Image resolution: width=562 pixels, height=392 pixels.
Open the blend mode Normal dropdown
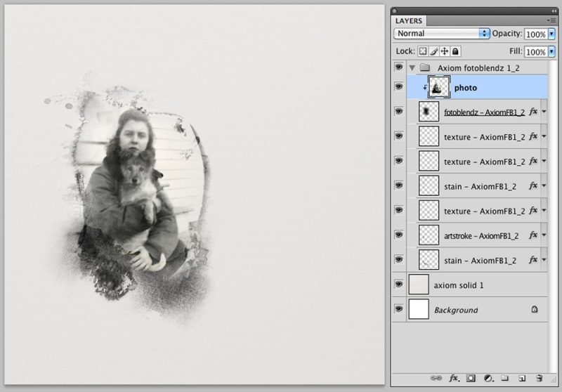[442, 33]
